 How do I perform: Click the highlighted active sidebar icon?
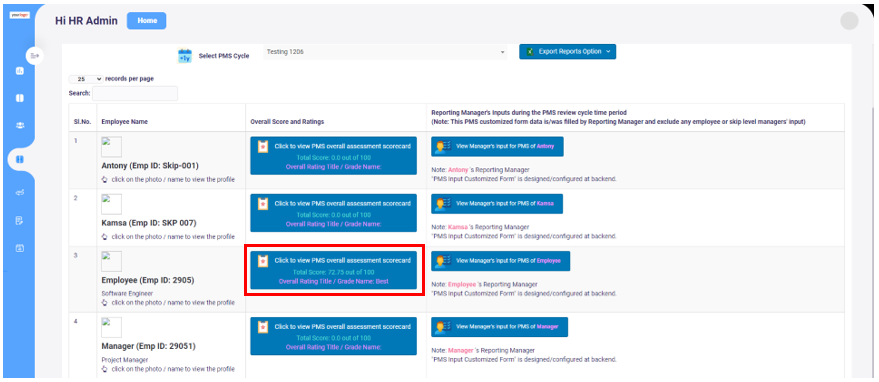(x=20, y=159)
